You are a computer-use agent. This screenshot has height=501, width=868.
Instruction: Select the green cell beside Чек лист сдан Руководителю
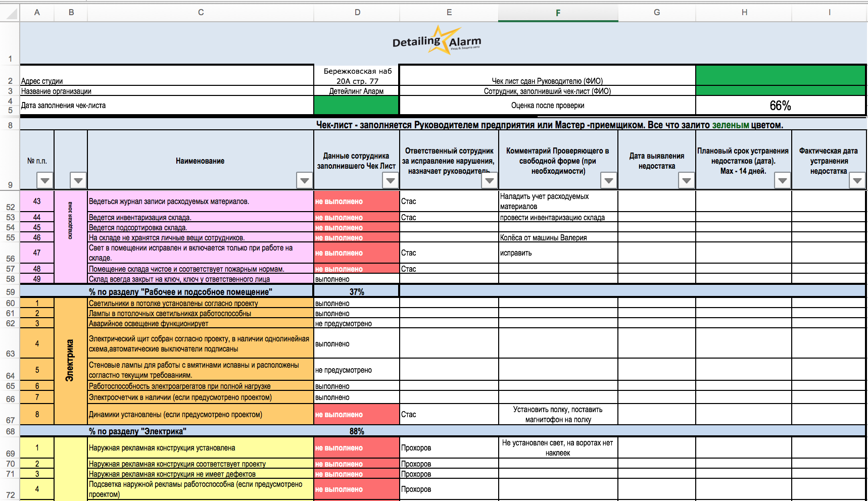click(x=780, y=75)
